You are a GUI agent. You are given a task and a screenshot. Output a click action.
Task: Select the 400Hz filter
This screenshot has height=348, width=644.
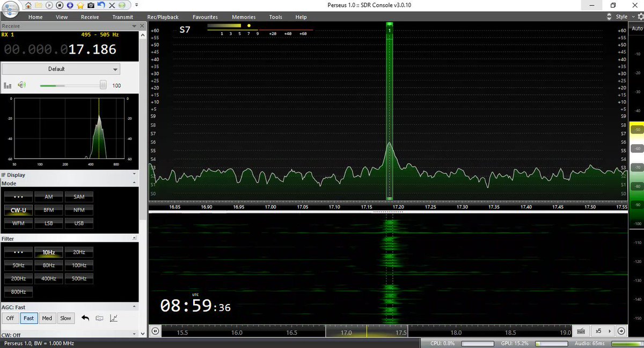coord(48,279)
